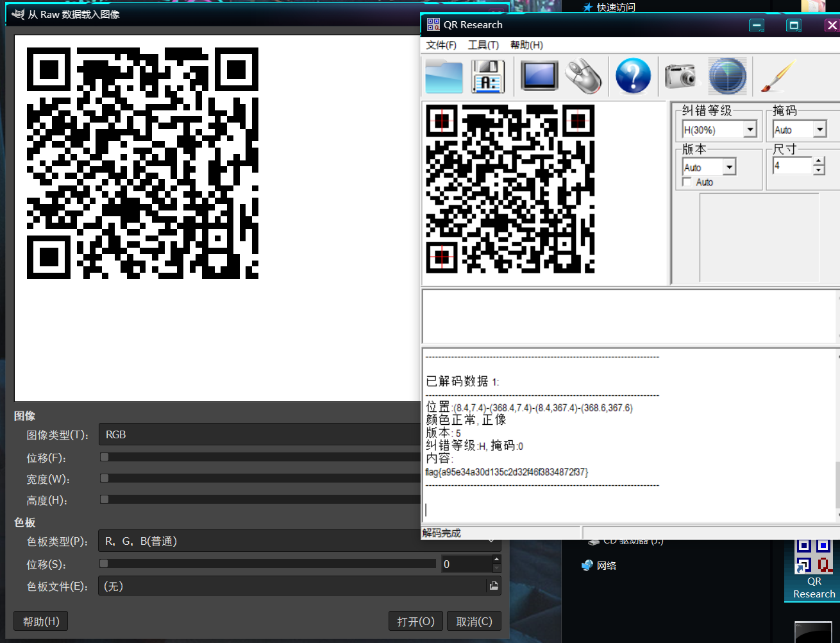Click the 帮助(H) button in Raw dialog
This screenshot has width=840, height=643.
pos(41,621)
